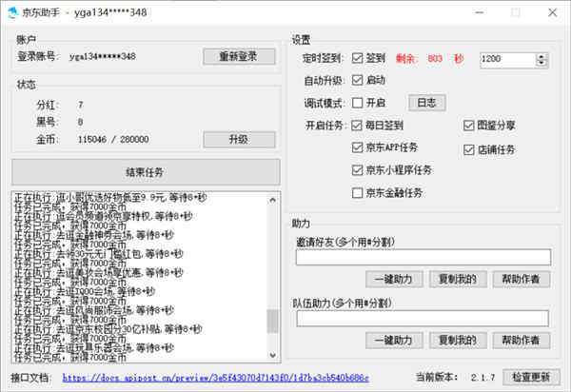Toggle the 京东APP任务 checkbox
571x392 pixels.
pyautogui.click(x=358, y=148)
